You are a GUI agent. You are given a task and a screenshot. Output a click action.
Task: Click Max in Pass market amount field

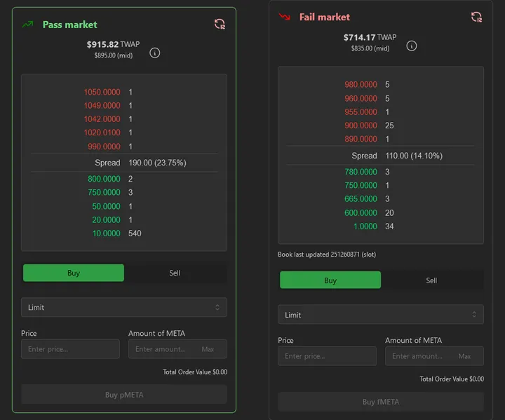pos(208,349)
